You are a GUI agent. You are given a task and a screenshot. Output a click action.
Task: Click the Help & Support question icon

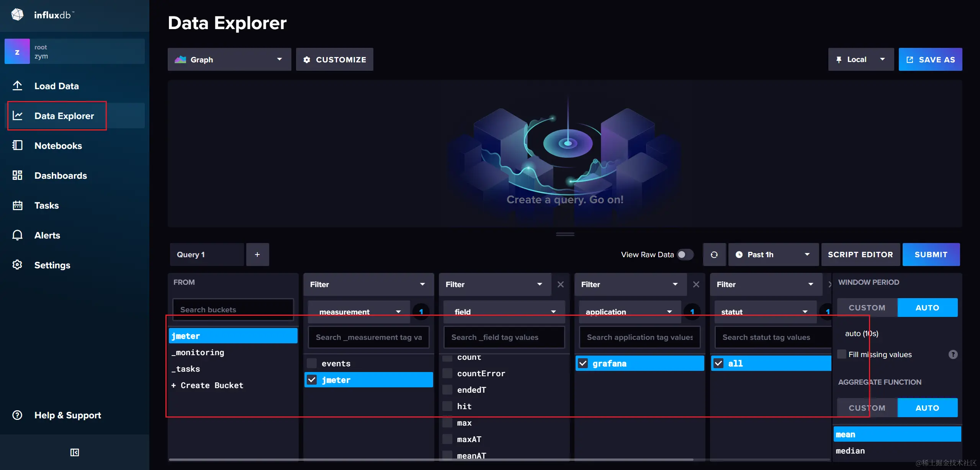17,415
